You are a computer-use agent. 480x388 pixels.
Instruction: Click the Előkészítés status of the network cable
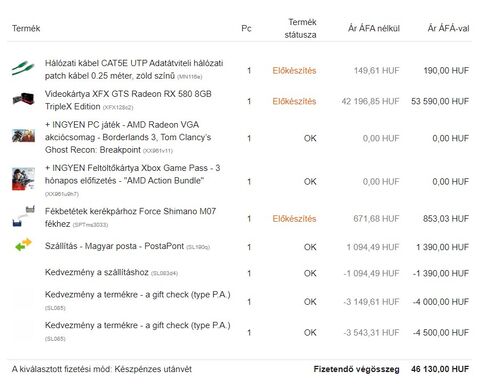(294, 71)
